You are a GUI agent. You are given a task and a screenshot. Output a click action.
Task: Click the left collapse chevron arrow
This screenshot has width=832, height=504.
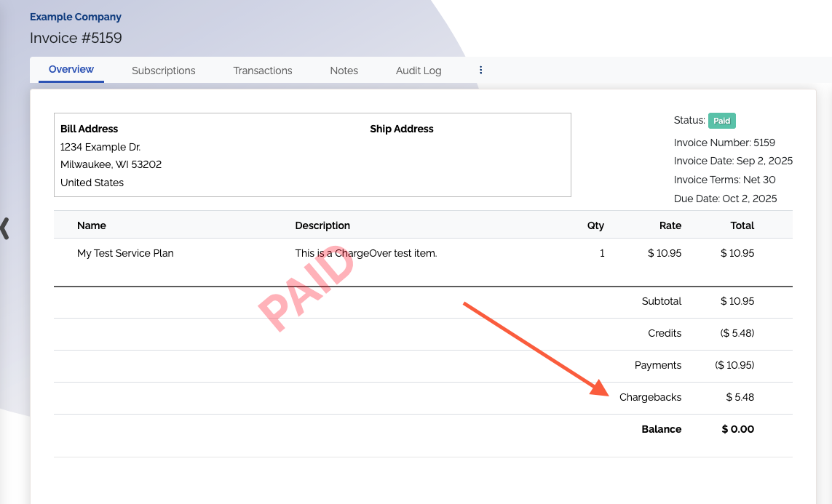tap(5, 228)
